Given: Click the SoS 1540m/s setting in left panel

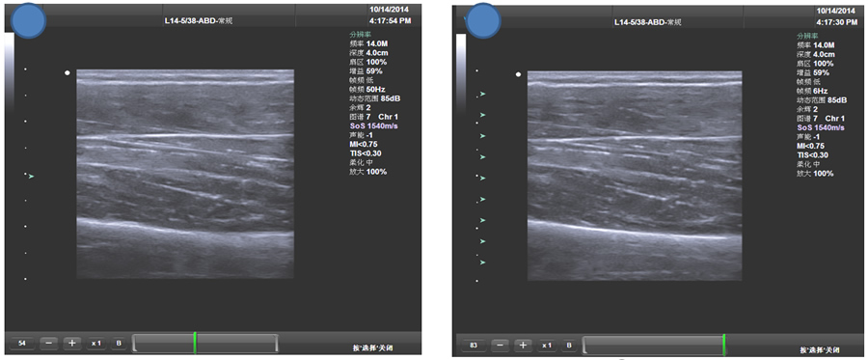Looking at the screenshot, I should click(x=372, y=125).
